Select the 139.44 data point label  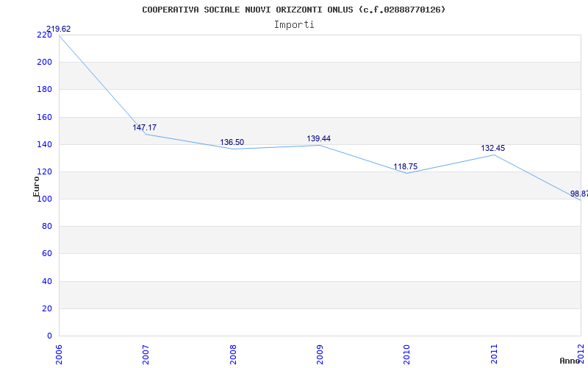click(x=318, y=138)
